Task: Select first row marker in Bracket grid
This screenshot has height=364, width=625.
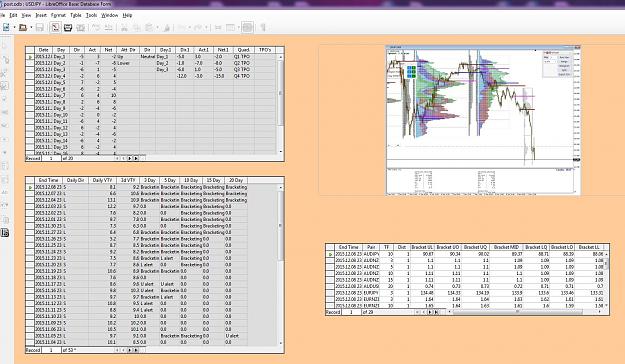Action: 330,254
